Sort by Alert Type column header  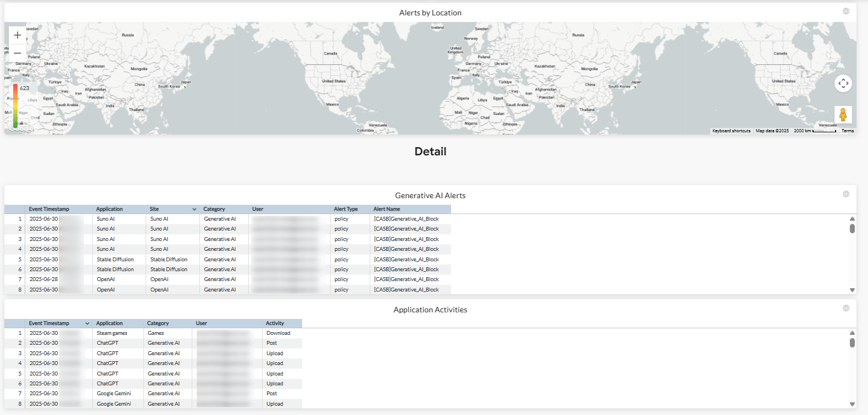(x=346, y=209)
